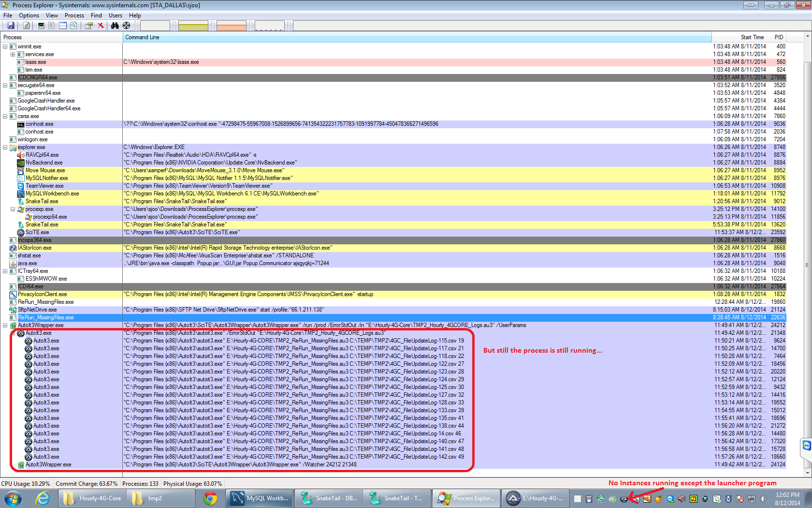
Task: Open the View menu
Action: pos(52,15)
